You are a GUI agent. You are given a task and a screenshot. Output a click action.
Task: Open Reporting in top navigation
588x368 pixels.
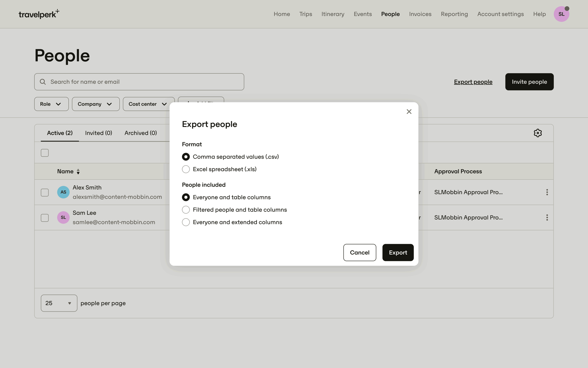[x=454, y=14]
